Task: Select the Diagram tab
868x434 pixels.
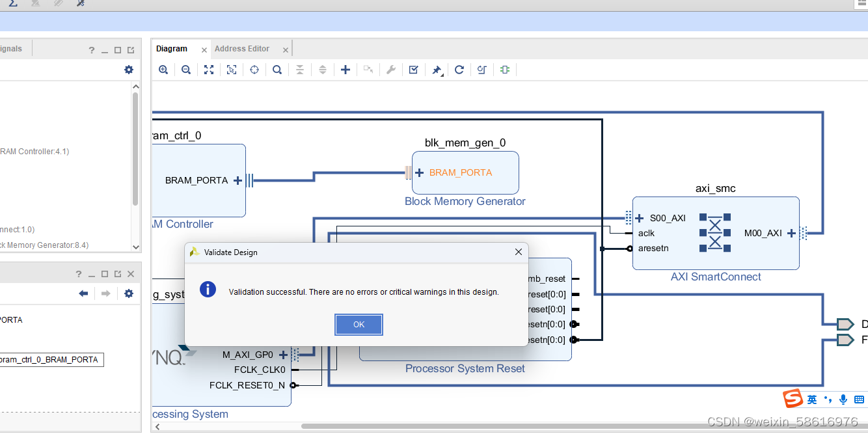Action: tap(171, 48)
